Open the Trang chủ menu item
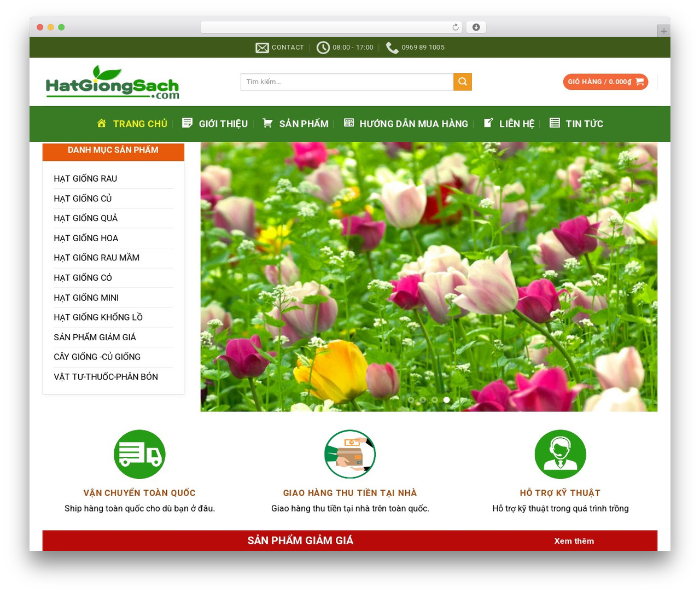The height and width of the screenshot is (593, 700). coord(132,124)
